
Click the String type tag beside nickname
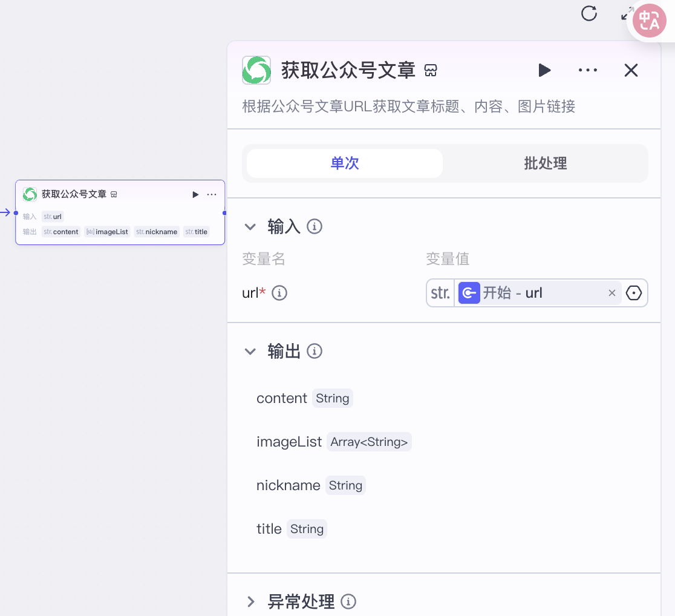coord(345,485)
